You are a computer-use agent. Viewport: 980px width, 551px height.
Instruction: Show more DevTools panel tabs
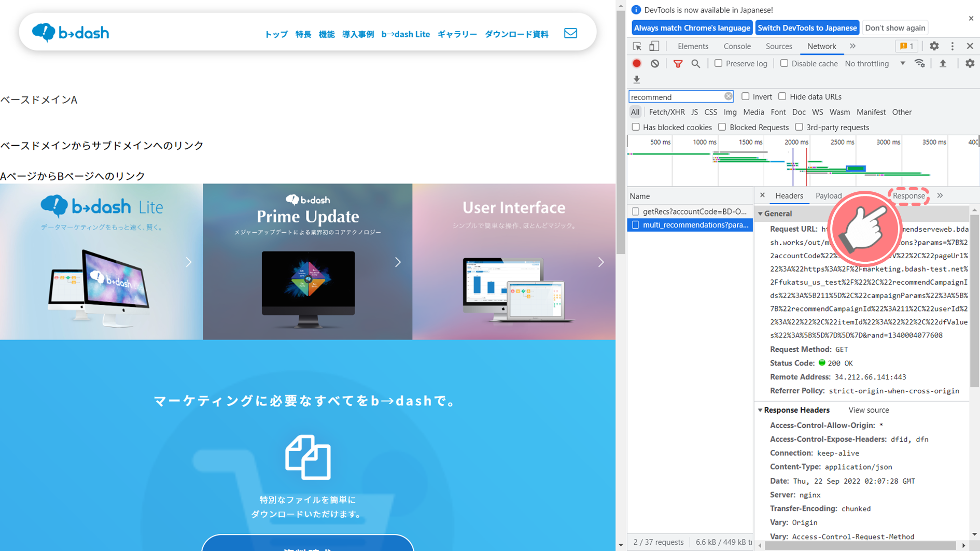(x=853, y=46)
